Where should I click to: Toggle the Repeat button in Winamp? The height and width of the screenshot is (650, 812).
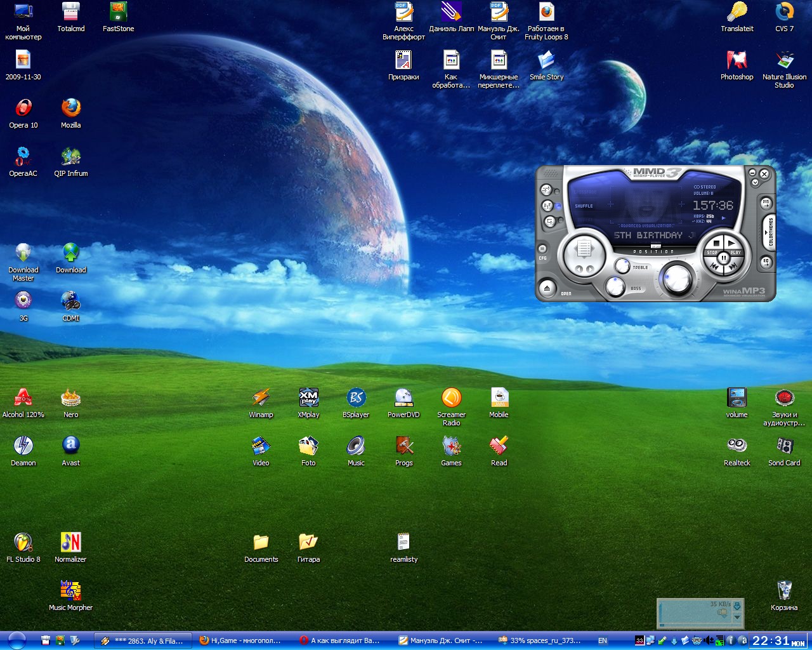point(550,222)
